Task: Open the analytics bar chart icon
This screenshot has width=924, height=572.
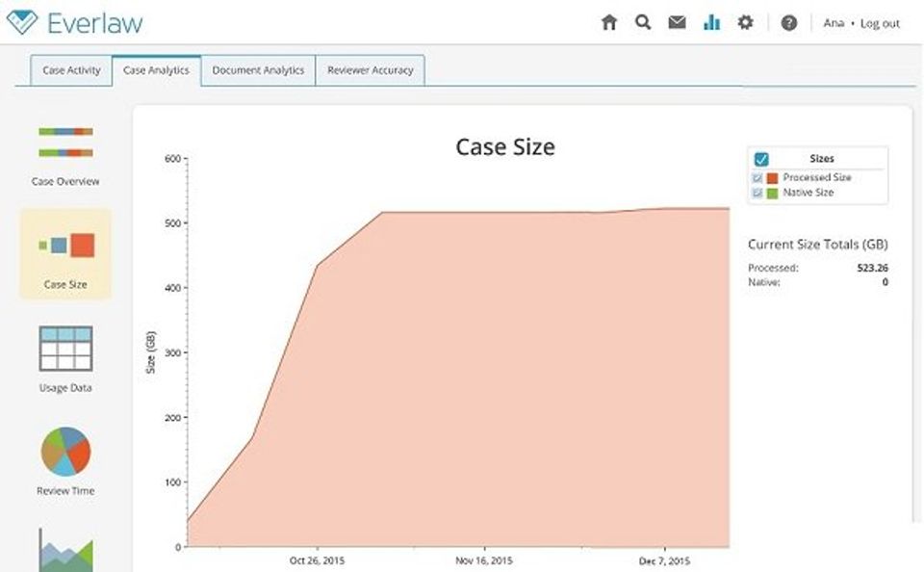Action: (711, 22)
